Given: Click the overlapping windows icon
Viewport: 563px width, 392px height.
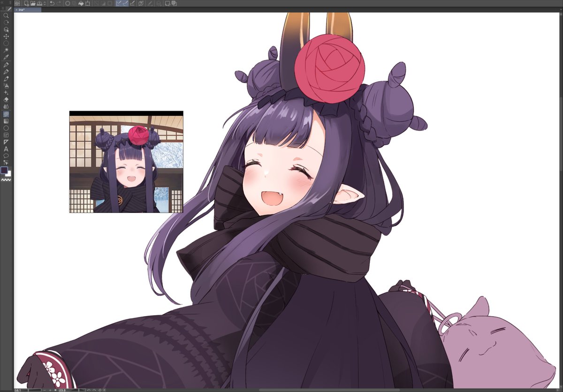Looking at the screenshot, I should pyautogui.click(x=174, y=3).
